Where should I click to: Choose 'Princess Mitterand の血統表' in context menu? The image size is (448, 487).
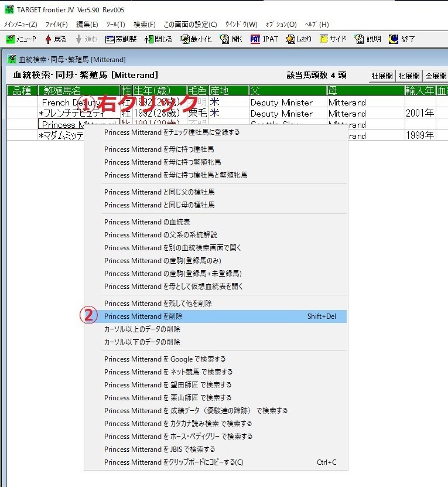pos(147,222)
